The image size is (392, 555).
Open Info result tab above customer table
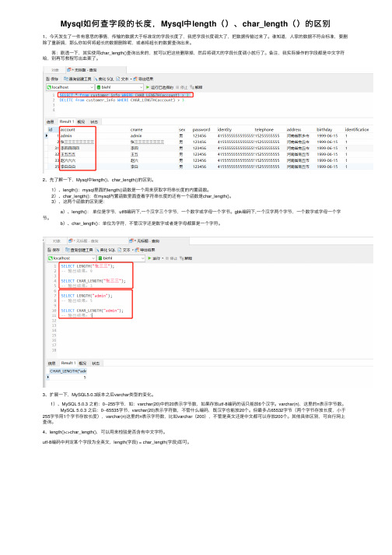pyautogui.click(x=51, y=121)
